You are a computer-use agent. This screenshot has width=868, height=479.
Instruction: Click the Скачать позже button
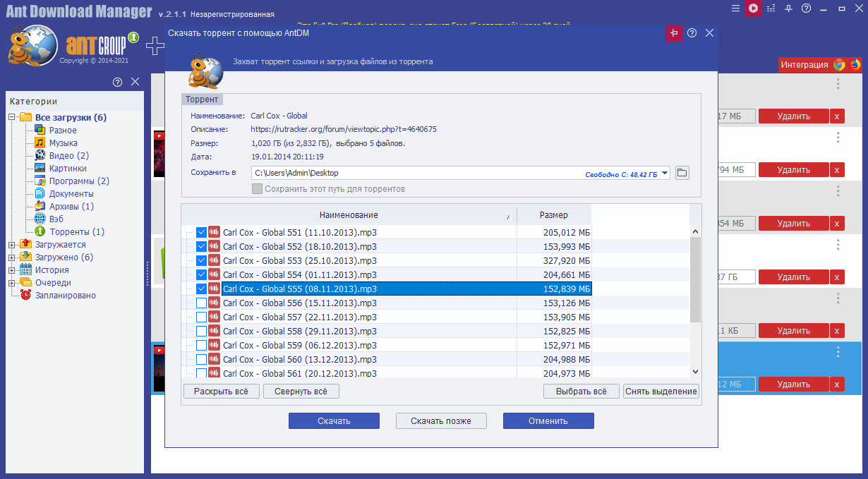[441, 421]
